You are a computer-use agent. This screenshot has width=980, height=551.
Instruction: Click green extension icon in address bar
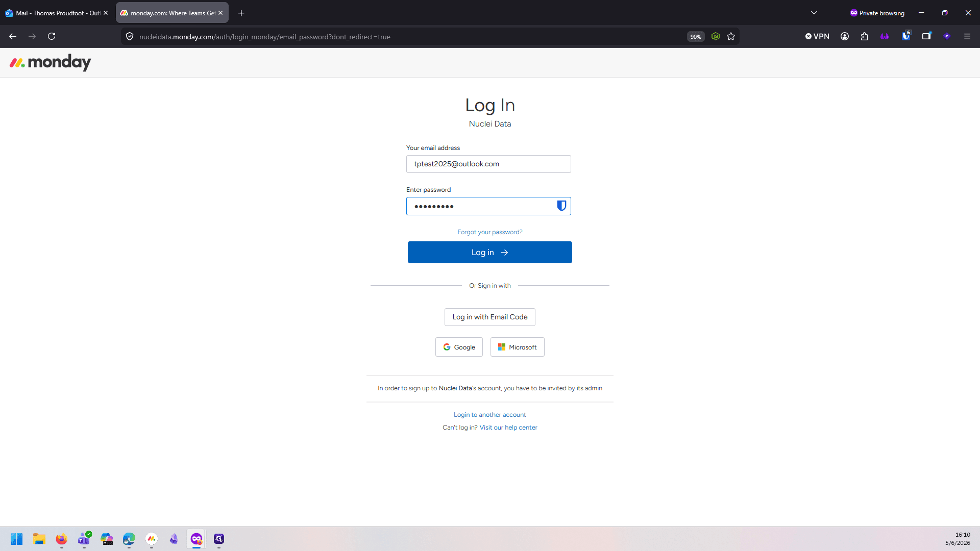coord(716,36)
